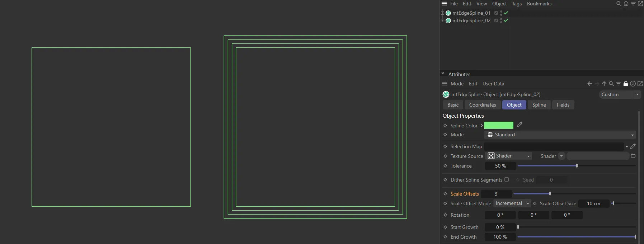Click the Start Growth 0 % field
The height and width of the screenshot is (244, 644).
[x=500, y=227]
